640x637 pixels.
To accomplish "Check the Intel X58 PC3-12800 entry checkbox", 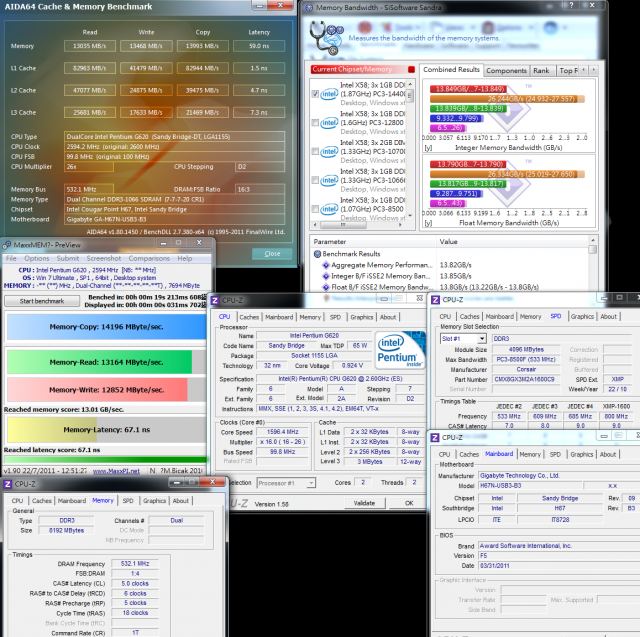I will pos(315,122).
